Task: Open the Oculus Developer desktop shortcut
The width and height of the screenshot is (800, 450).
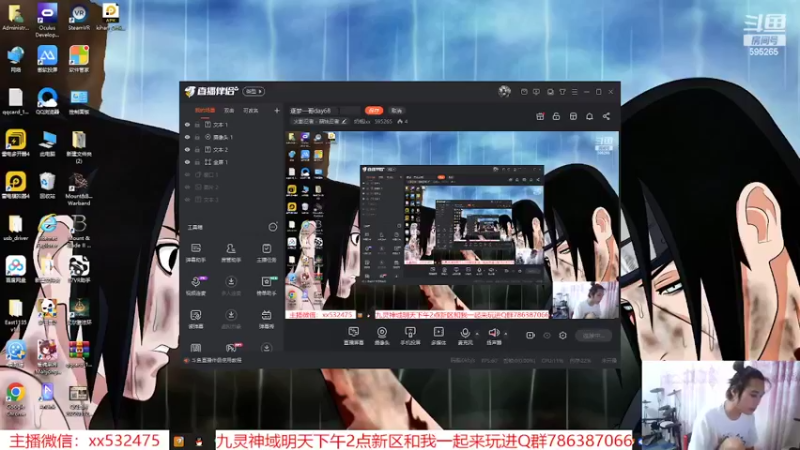Action: 47,20
